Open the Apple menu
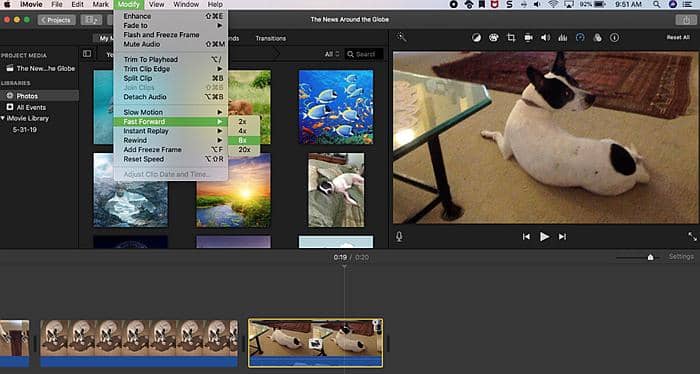The width and height of the screenshot is (700, 374). point(7,4)
